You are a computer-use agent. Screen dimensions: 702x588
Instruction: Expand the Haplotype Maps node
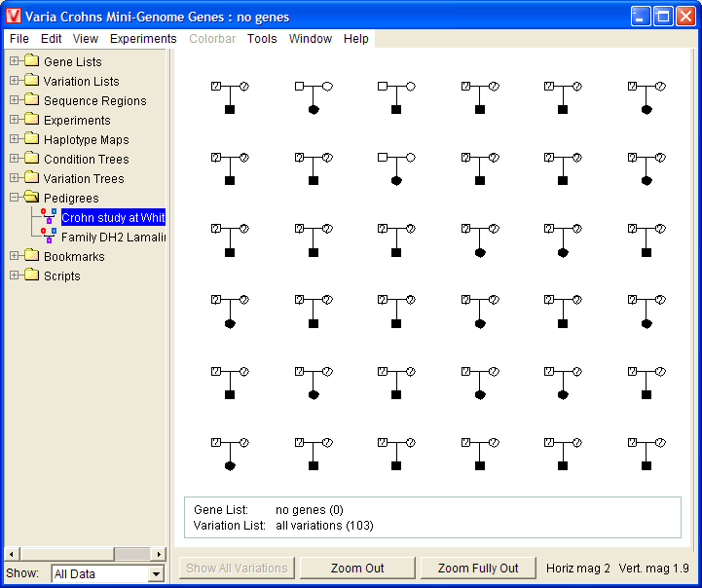click(x=15, y=138)
